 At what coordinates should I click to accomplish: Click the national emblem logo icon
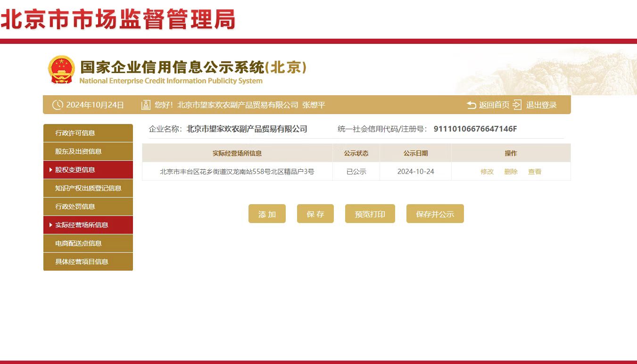(x=62, y=70)
